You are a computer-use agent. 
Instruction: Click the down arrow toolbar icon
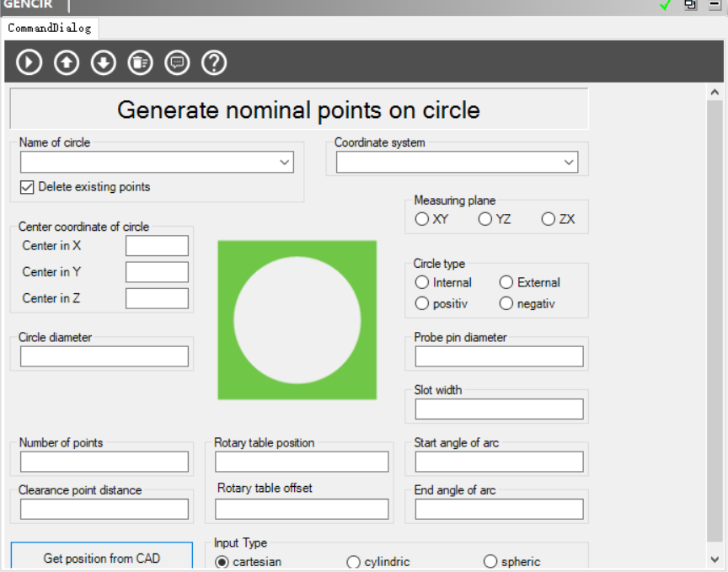[104, 62]
